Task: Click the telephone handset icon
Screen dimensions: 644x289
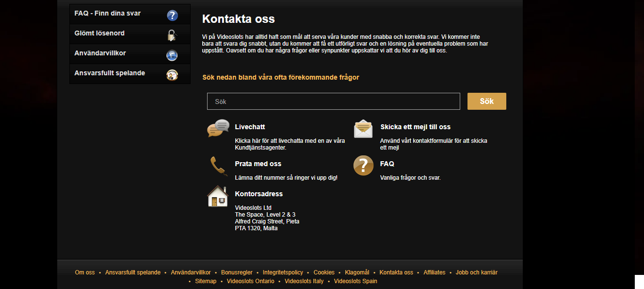Action: [219, 166]
